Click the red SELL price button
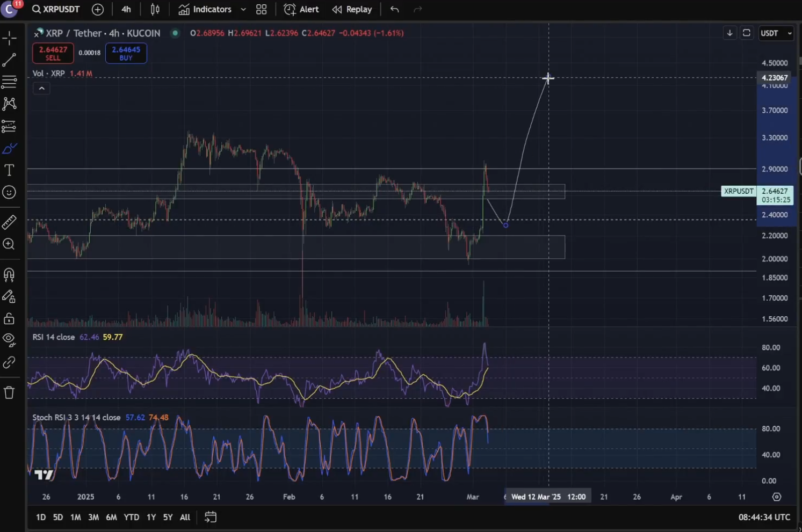Image resolution: width=802 pixels, height=532 pixels. coord(53,53)
